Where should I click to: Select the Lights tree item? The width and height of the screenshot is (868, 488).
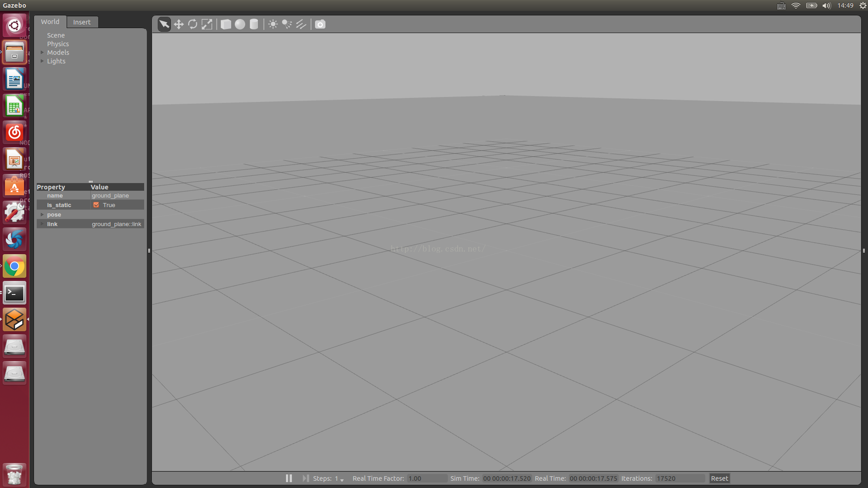tap(56, 61)
